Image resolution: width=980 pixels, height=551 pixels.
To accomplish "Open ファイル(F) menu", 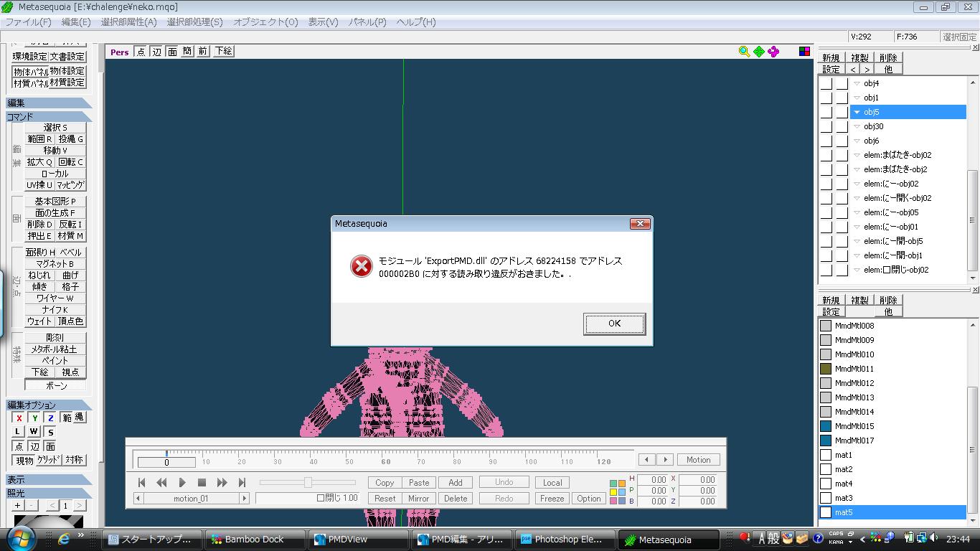I will 28,22.
